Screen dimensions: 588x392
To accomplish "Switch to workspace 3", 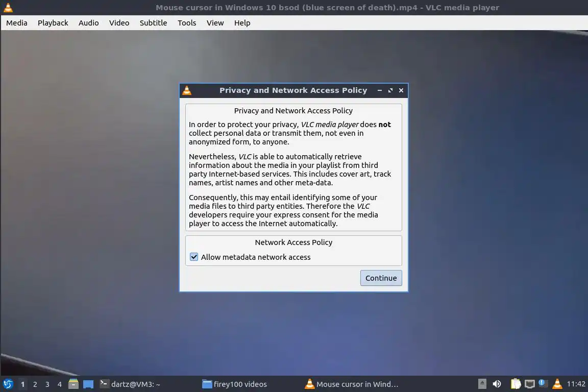I will click(47, 384).
